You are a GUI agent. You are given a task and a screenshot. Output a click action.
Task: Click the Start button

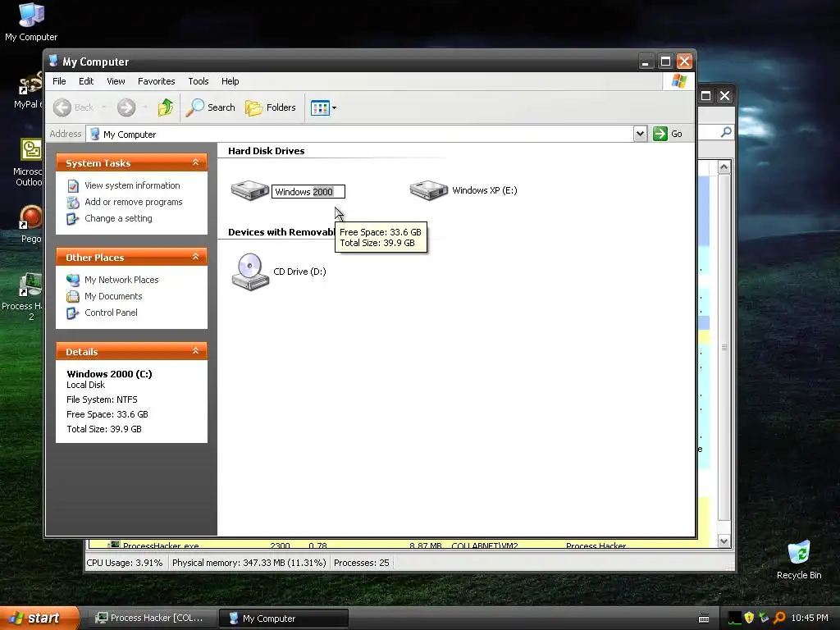point(39,618)
